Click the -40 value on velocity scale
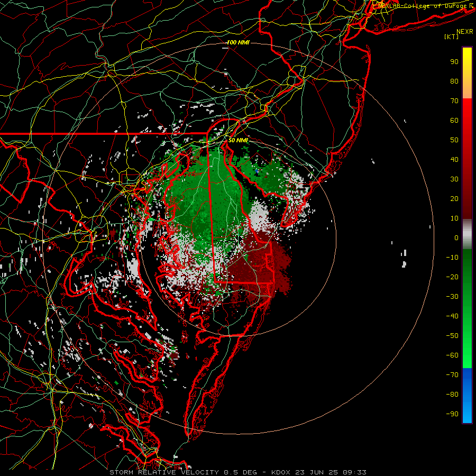Viewport: 476px width, 476px height. click(452, 316)
